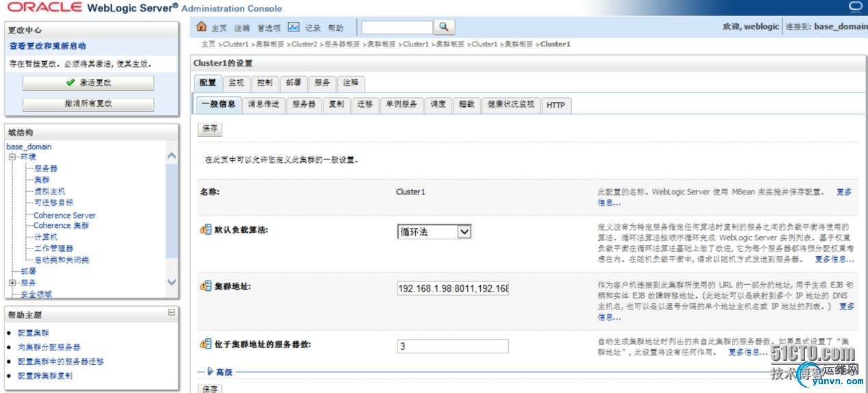The height and width of the screenshot is (393, 868).
Task: Open 首选项 from the toolbar
Action: coord(269,28)
